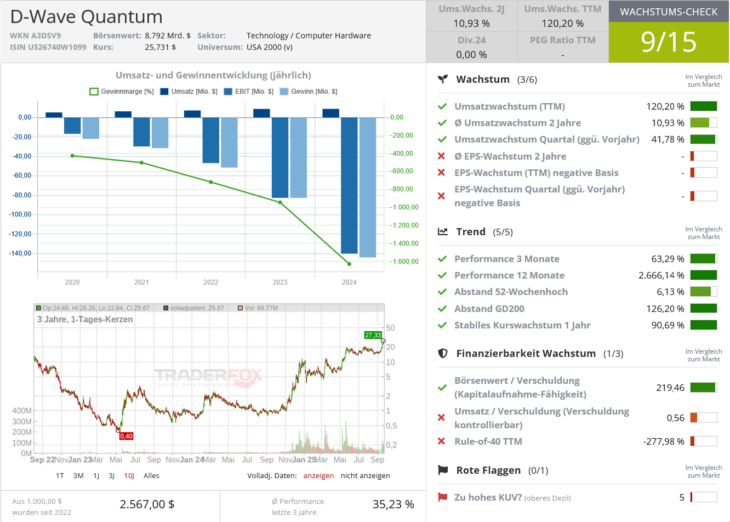The image size is (730, 522).
Task: Click the WKN A3DSV9 text
Action: [35, 35]
